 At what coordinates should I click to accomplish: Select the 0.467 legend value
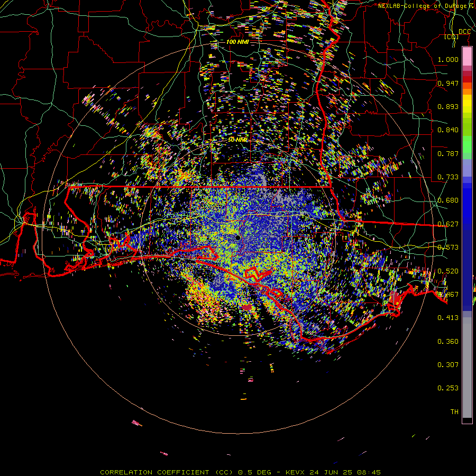coord(448,295)
